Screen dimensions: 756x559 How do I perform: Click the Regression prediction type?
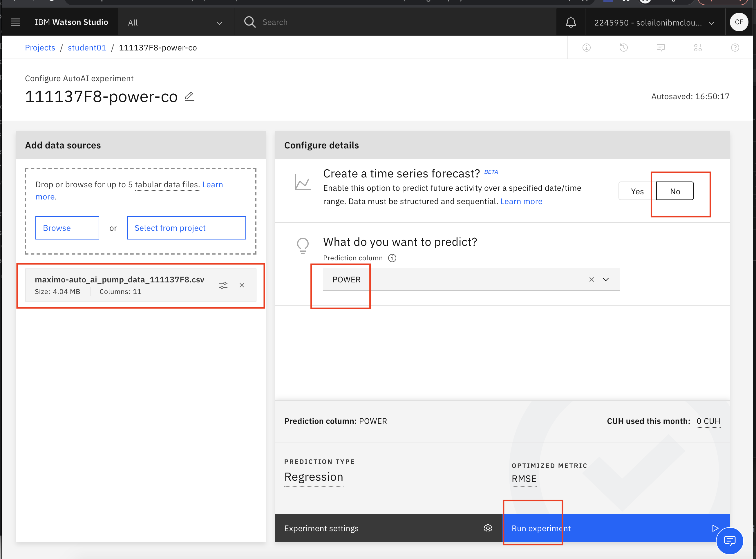pos(314,477)
